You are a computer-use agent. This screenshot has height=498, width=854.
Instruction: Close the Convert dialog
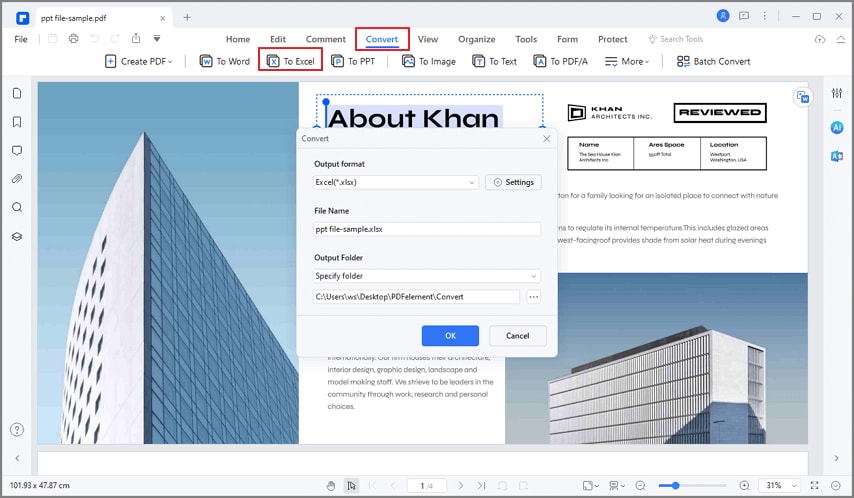[546, 139]
